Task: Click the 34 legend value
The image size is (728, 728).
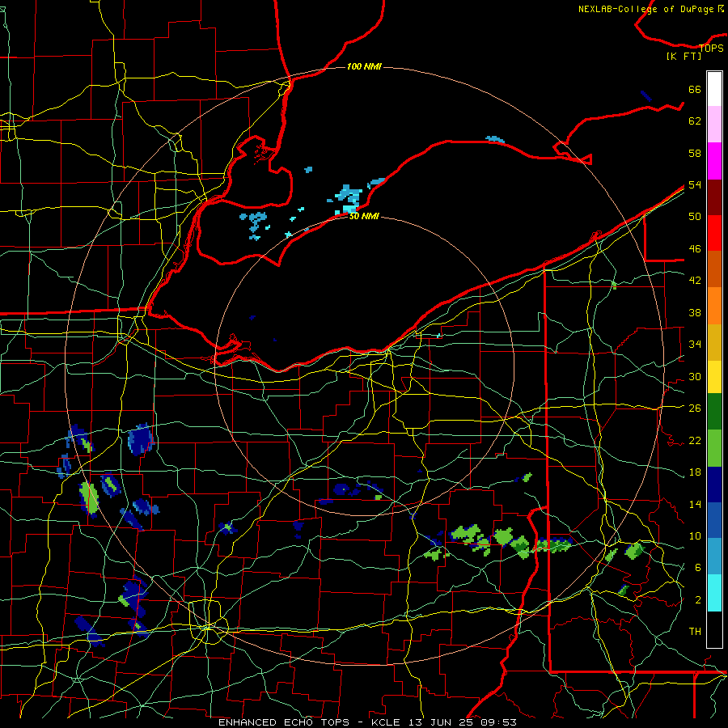Action: coord(695,345)
